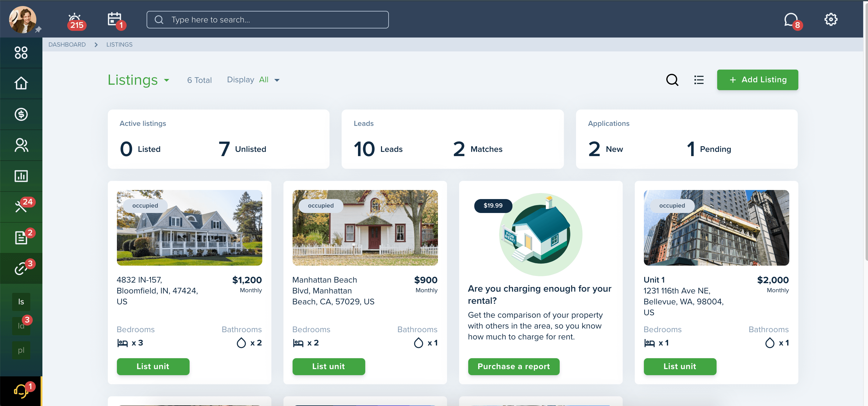Click the 'Manhattan Beach Blvd' address
868x406 pixels.
[333, 290]
